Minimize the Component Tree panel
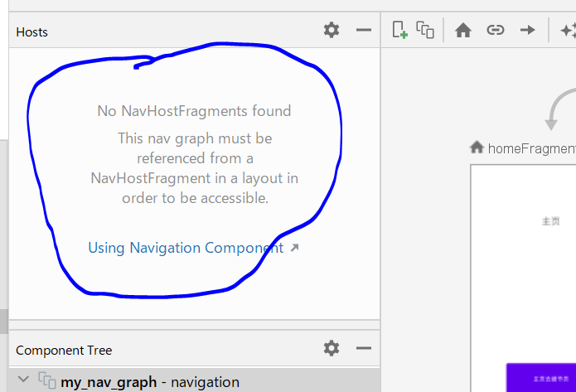 pos(363,348)
